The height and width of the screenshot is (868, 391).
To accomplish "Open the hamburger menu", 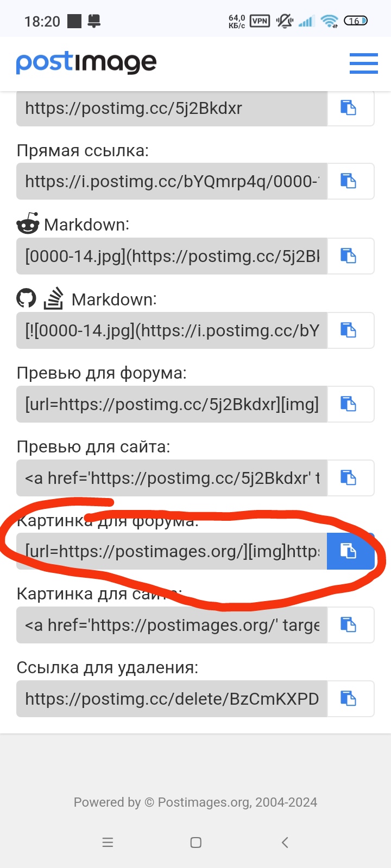I will 363,63.
